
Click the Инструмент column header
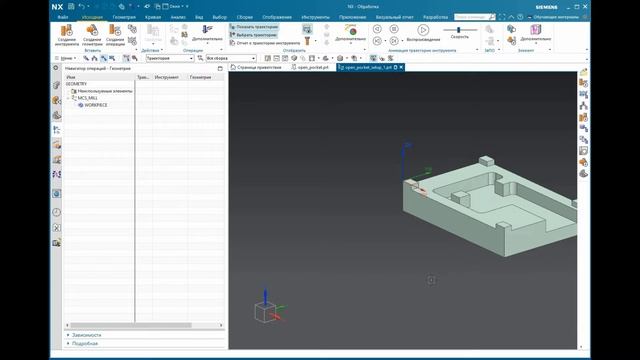tap(167, 77)
